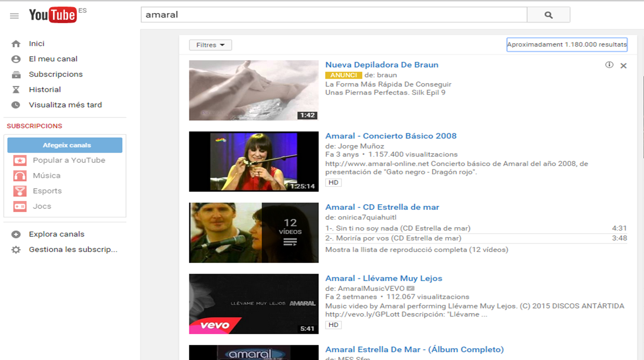Image resolution: width=644 pixels, height=360 pixels.
Task: Open Historial in the sidebar
Action: 45,90
